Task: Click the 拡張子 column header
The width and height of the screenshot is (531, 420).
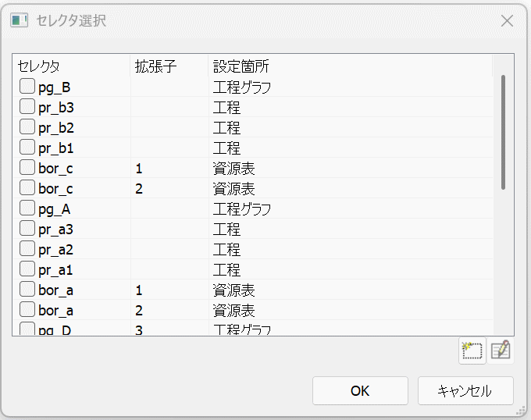Action: point(168,66)
